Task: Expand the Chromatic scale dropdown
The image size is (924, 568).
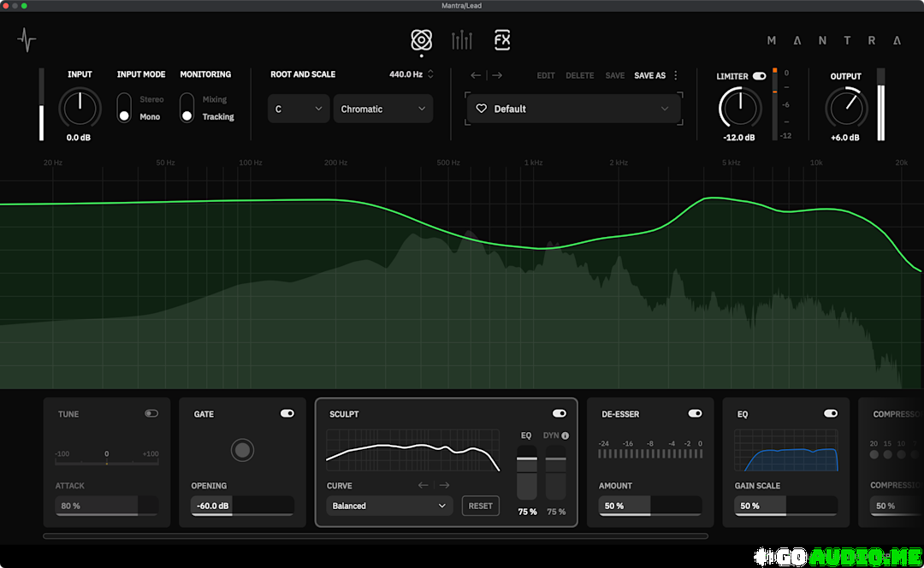Action: pos(382,109)
